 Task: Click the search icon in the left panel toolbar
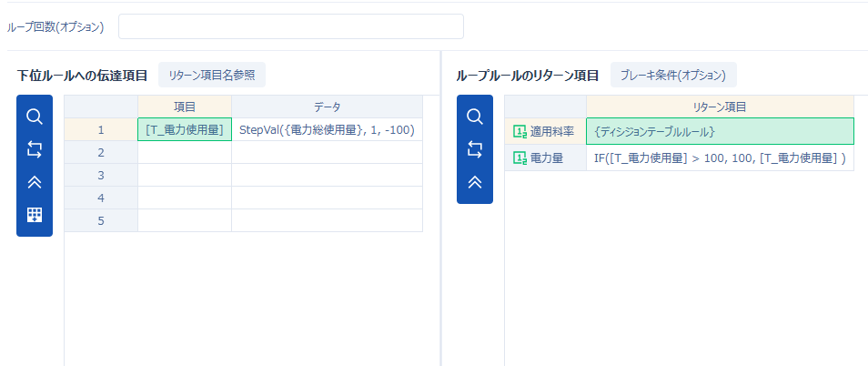tap(35, 117)
